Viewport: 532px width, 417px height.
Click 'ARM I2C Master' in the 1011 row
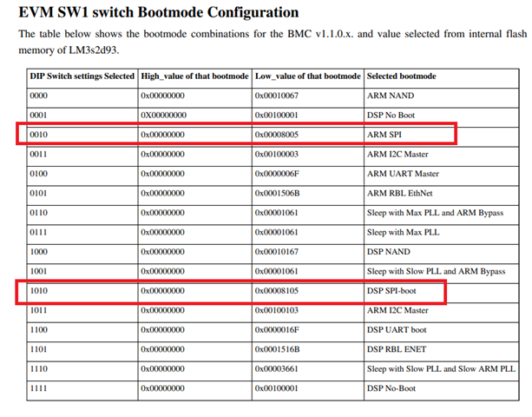coord(397,310)
